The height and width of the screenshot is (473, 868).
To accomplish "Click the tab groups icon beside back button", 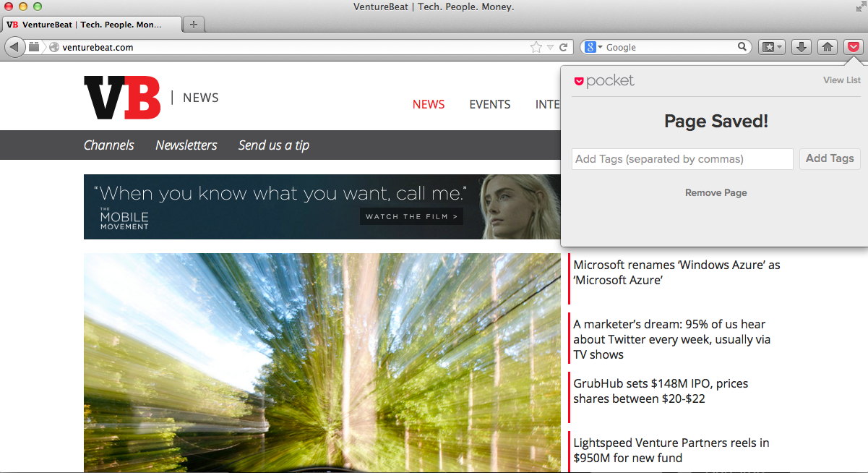I will point(35,47).
